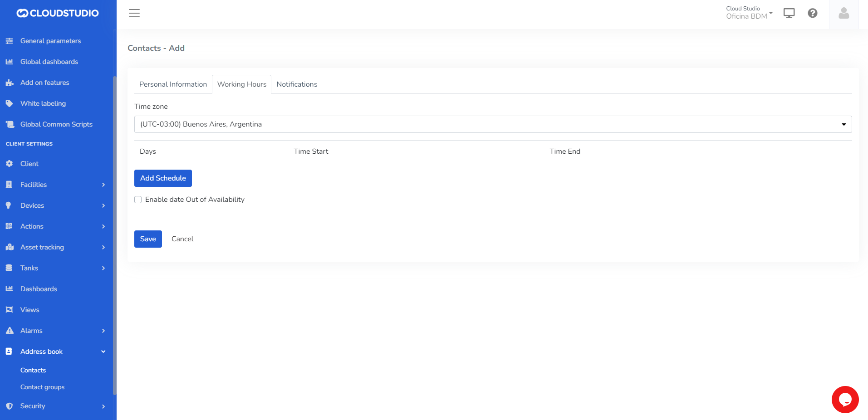
Task: Switch to Personal Information tab
Action: pyautogui.click(x=173, y=84)
